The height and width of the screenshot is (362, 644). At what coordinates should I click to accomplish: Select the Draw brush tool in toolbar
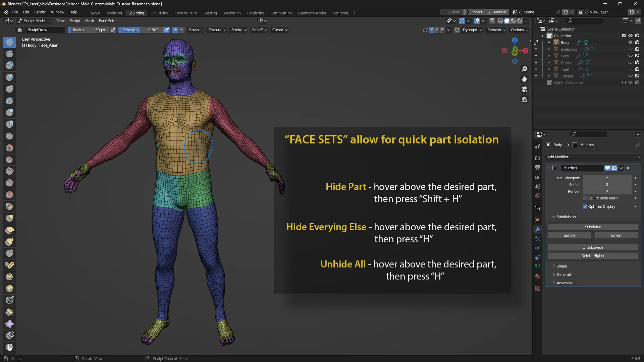pos(9,42)
